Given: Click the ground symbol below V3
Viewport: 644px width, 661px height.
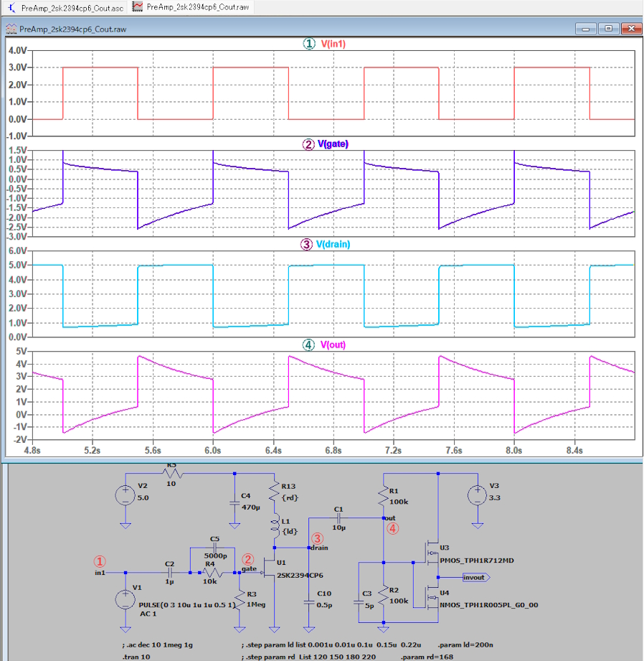Looking at the screenshot, I should 478,525.
